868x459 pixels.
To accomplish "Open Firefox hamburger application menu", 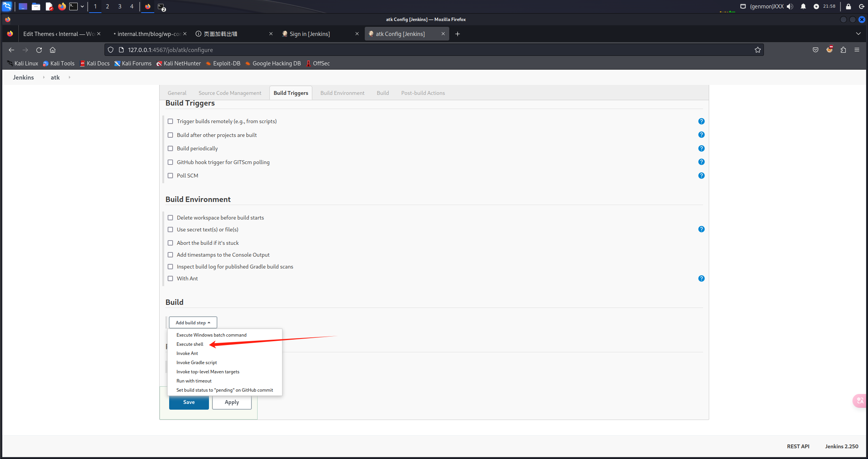I will [x=857, y=50].
